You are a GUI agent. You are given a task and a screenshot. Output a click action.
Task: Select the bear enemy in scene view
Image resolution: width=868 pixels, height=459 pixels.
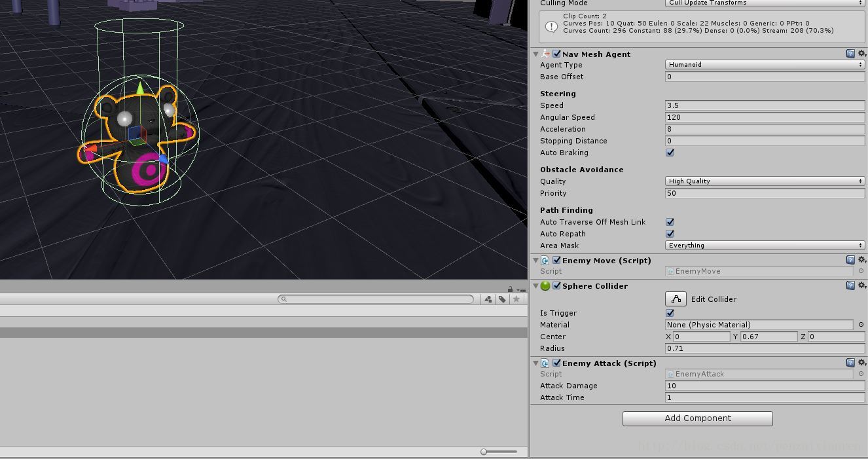click(137, 139)
